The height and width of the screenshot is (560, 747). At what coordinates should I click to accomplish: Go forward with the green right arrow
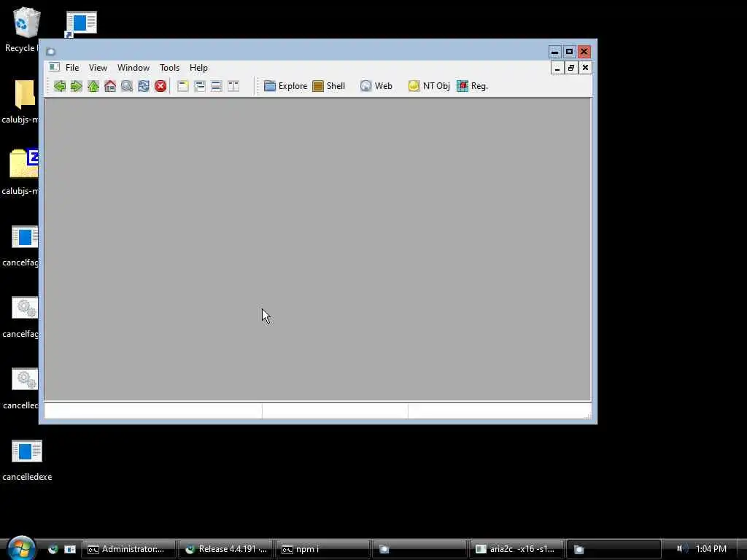coord(76,86)
